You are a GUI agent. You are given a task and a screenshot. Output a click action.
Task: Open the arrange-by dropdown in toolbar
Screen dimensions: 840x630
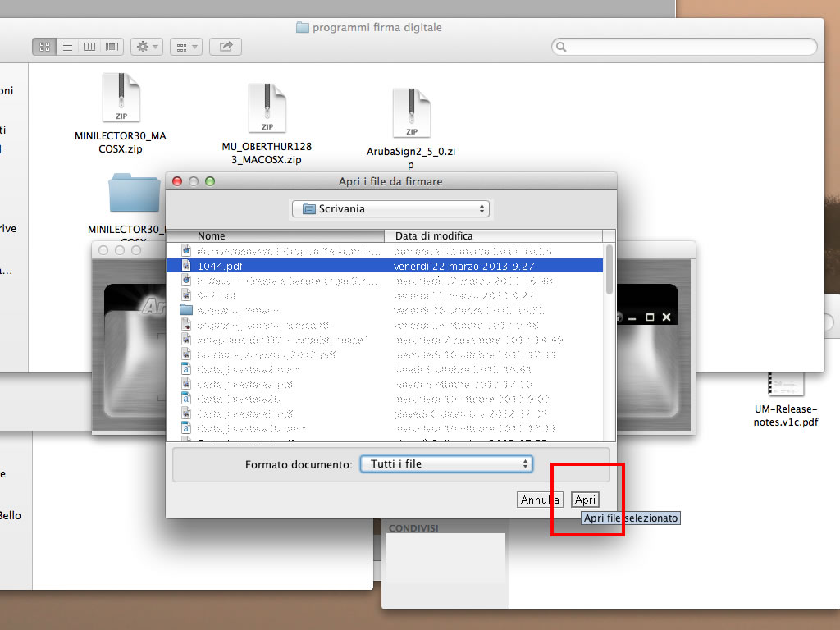click(x=186, y=47)
